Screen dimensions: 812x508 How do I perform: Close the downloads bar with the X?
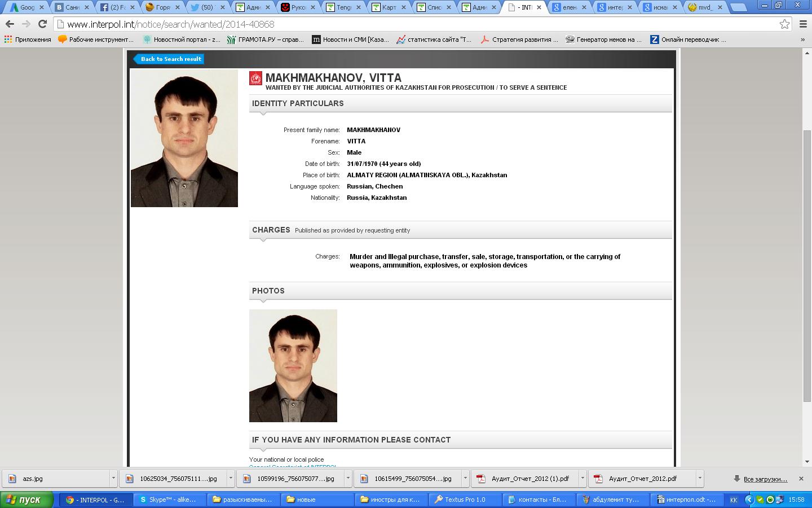point(801,479)
